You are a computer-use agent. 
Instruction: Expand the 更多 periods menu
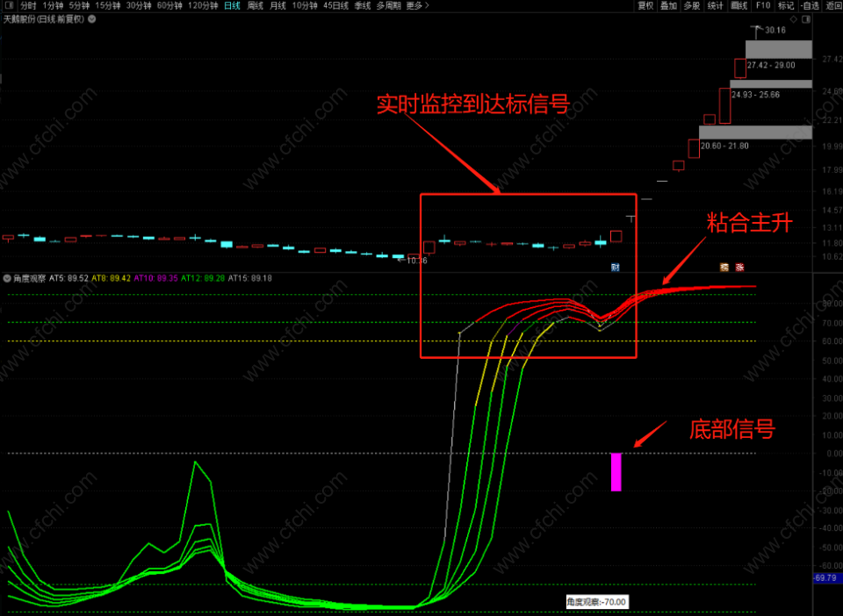[x=418, y=5]
